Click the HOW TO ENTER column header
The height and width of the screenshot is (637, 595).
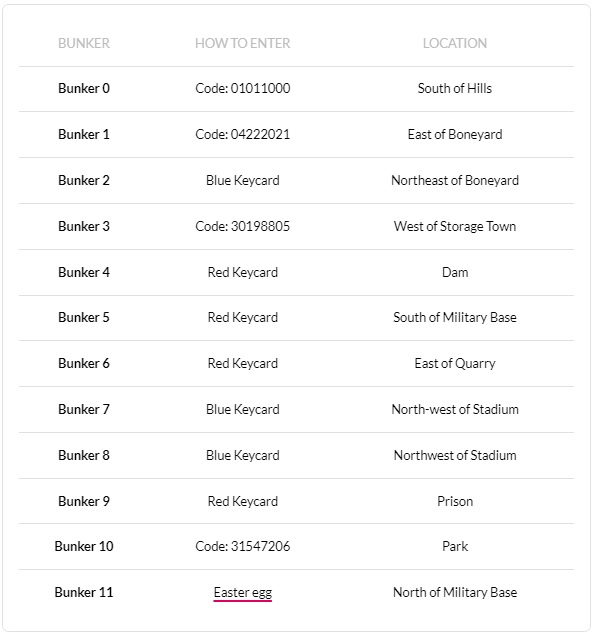click(242, 43)
